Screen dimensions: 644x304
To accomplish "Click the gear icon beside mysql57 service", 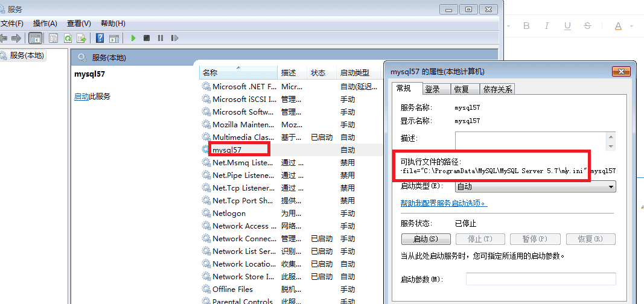I will [x=206, y=150].
